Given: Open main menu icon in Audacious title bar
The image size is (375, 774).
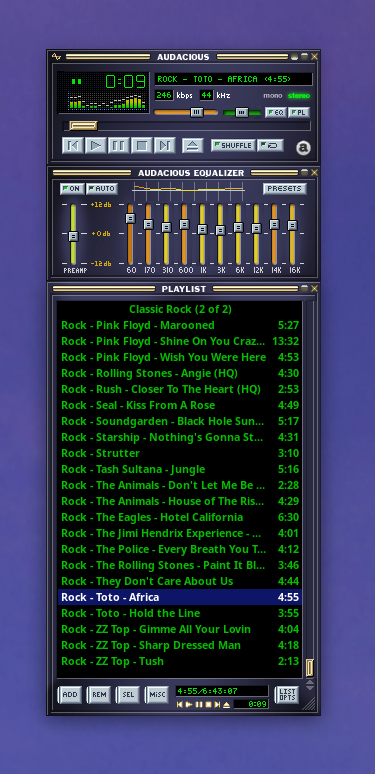Looking at the screenshot, I should [x=56, y=57].
